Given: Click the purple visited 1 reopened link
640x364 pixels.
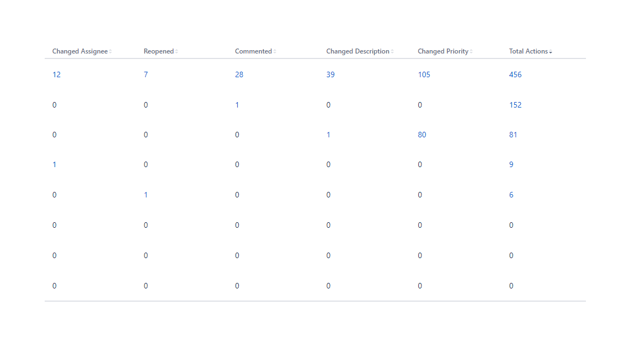Looking at the screenshot, I should click(146, 195).
